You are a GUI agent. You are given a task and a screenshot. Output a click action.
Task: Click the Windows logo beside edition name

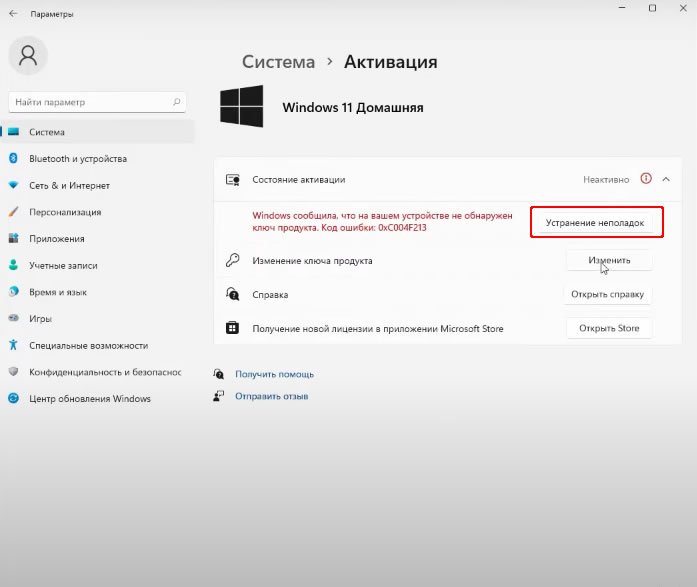(241, 107)
